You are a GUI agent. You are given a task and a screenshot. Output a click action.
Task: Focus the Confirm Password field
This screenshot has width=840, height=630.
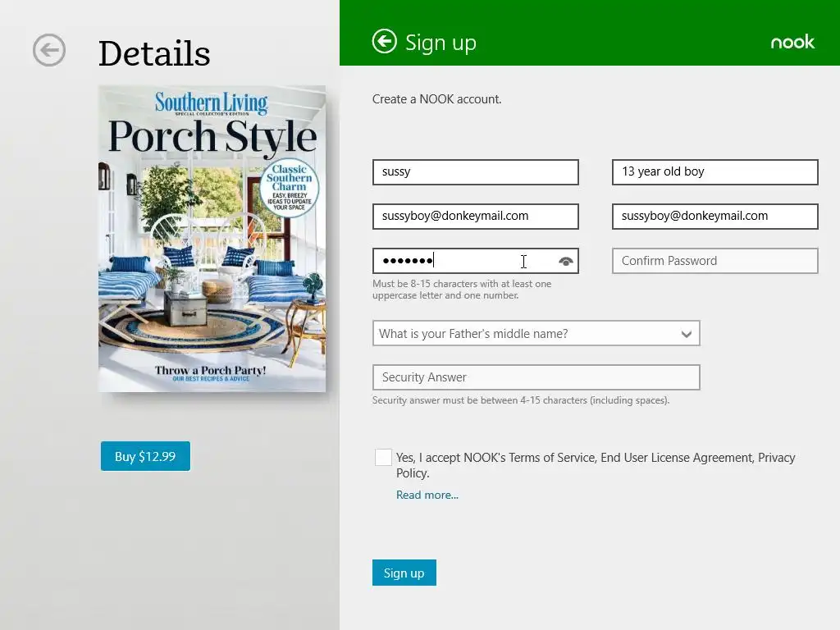[715, 261]
